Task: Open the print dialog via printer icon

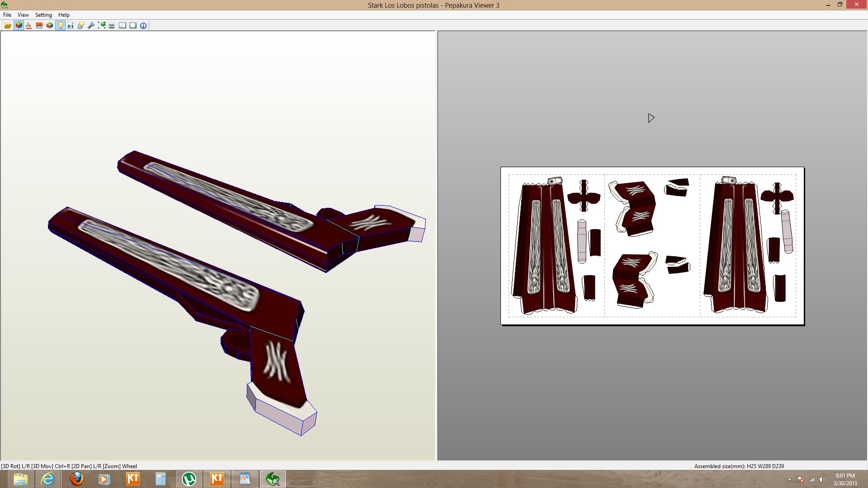Action: click(x=112, y=26)
